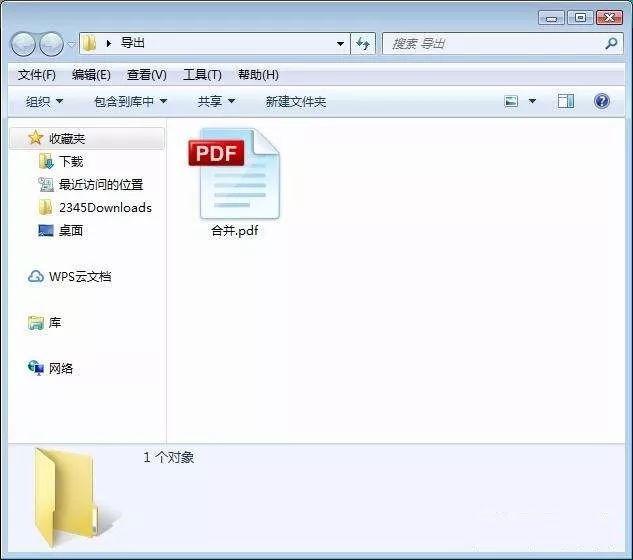The width and height of the screenshot is (633, 560).
Task: Click the 最近访问的位置 icon
Action: pyautogui.click(x=46, y=185)
